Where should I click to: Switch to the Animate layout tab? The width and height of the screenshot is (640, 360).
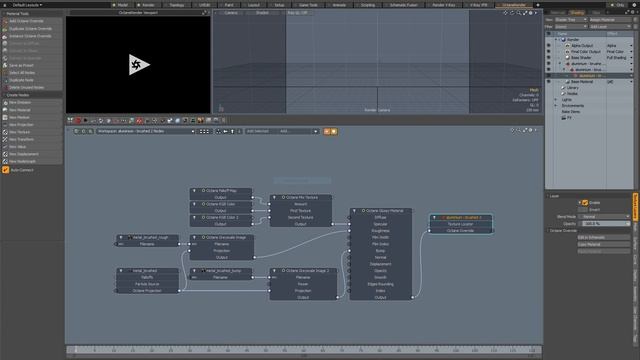[x=339, y=5]
